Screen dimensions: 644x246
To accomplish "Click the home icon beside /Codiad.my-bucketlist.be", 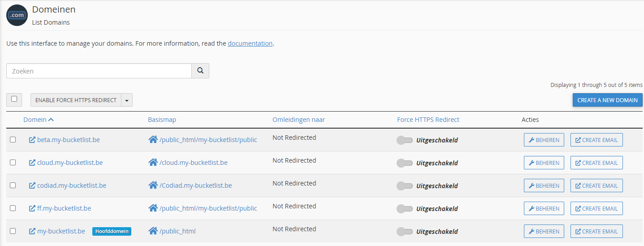I will (153, 186).
